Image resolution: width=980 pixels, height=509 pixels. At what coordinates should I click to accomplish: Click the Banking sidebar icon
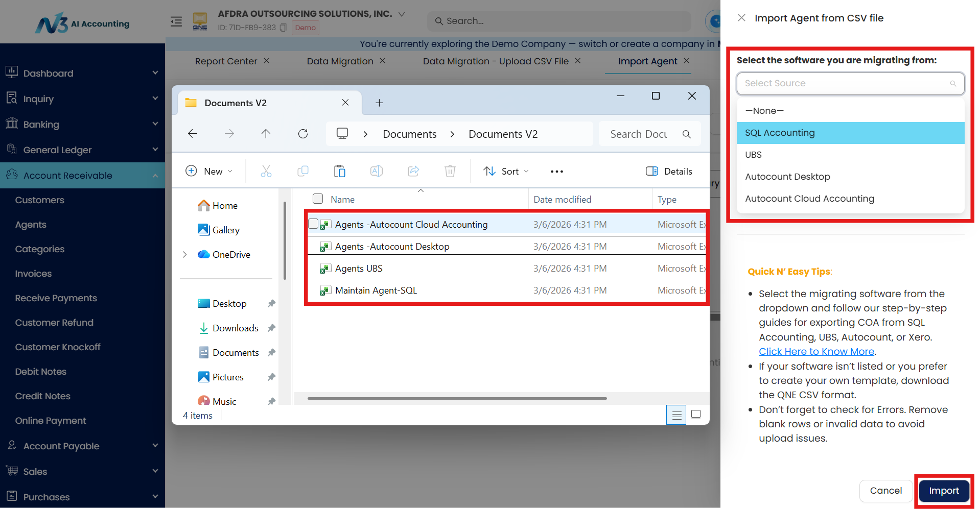pyautogui.click(x=12, y=123)
